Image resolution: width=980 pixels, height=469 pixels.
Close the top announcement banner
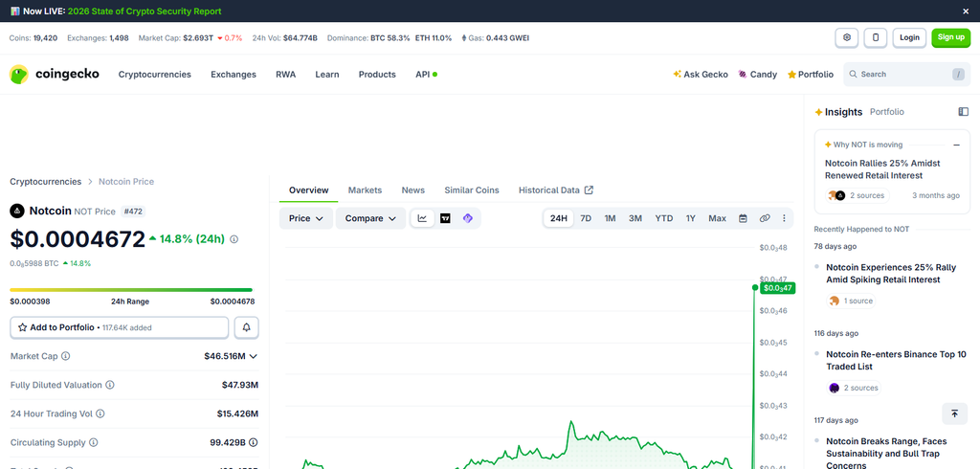tap(966, 11)
